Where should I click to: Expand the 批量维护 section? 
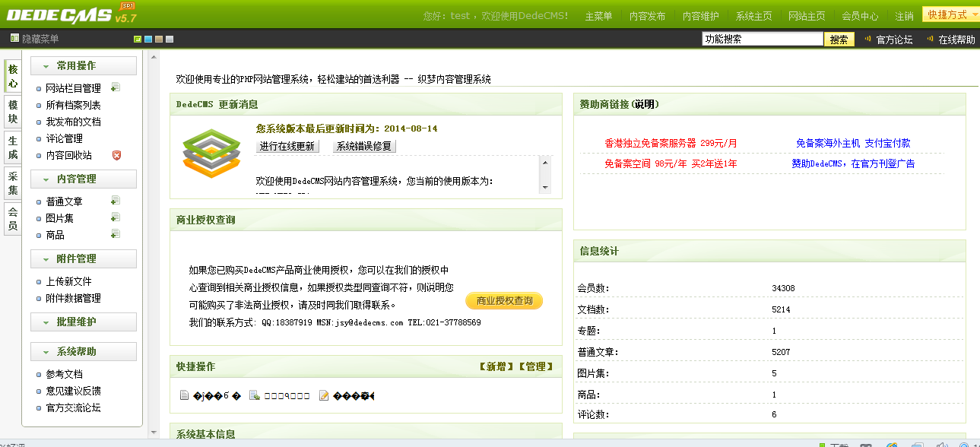coord(84,322)
